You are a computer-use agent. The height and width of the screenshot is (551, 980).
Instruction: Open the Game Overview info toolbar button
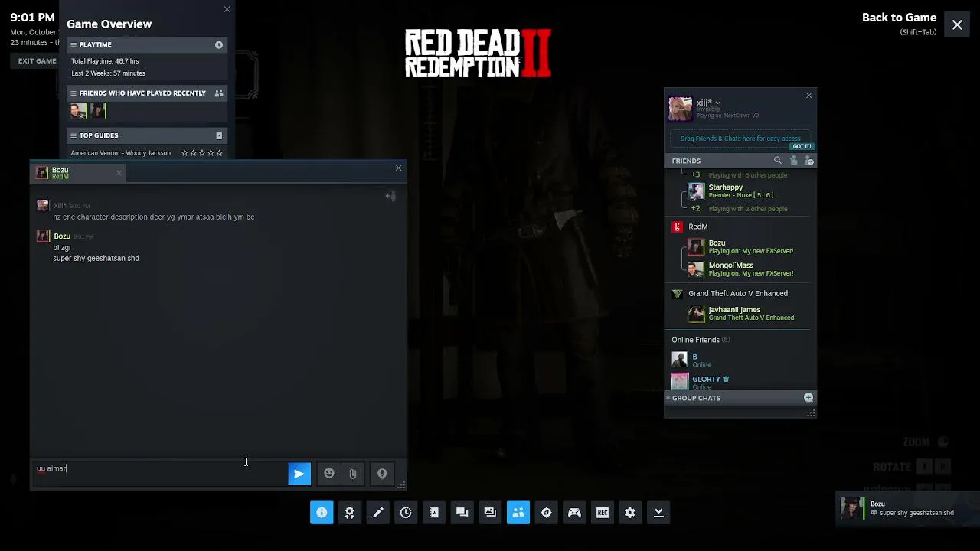[322, 513]
